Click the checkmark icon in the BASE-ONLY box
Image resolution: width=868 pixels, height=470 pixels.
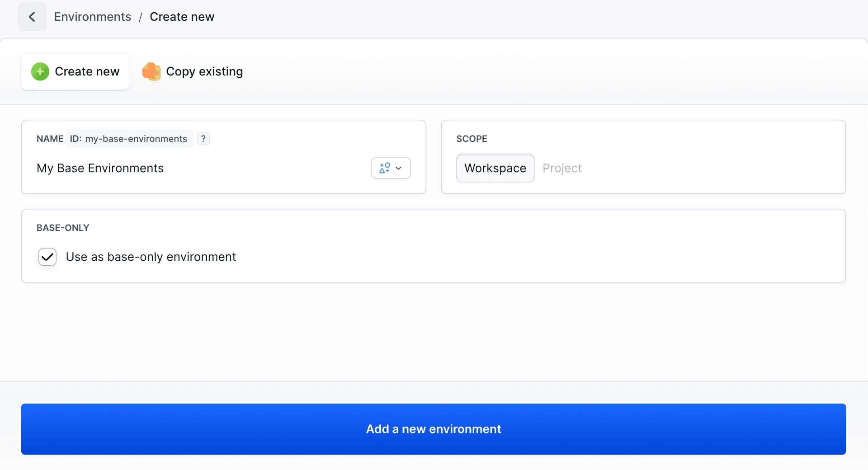pos(47,257)
